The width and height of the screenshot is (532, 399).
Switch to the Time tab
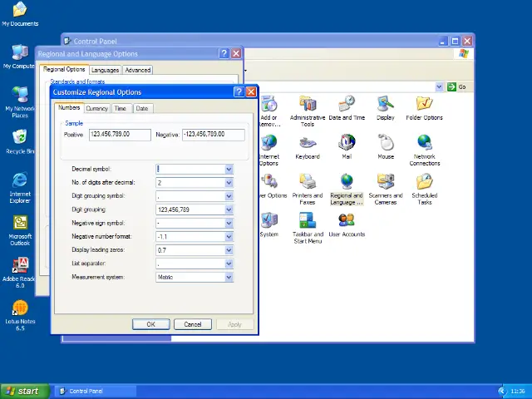click(121, 108)
